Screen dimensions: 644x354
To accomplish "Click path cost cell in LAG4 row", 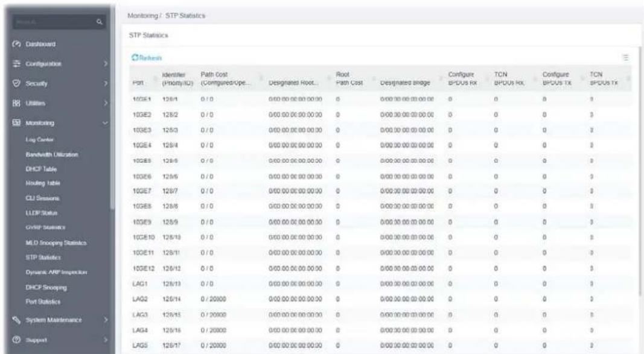I will click(213, 330).
